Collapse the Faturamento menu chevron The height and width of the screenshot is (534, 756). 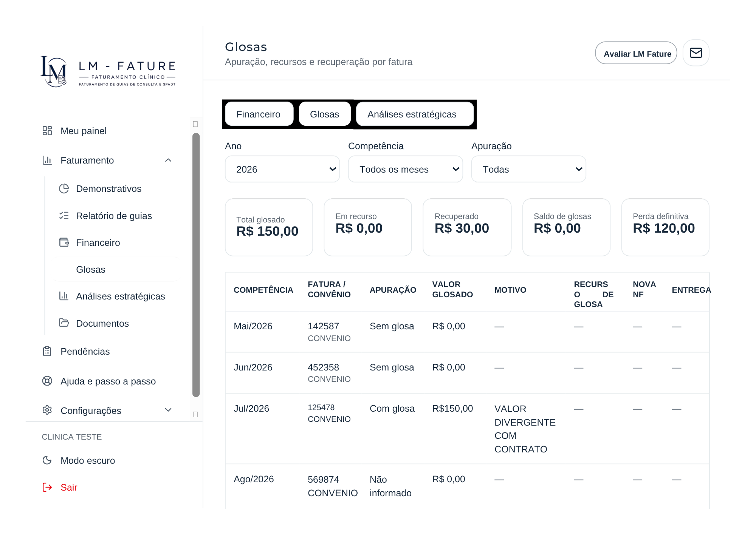click(x=168, y=160)
